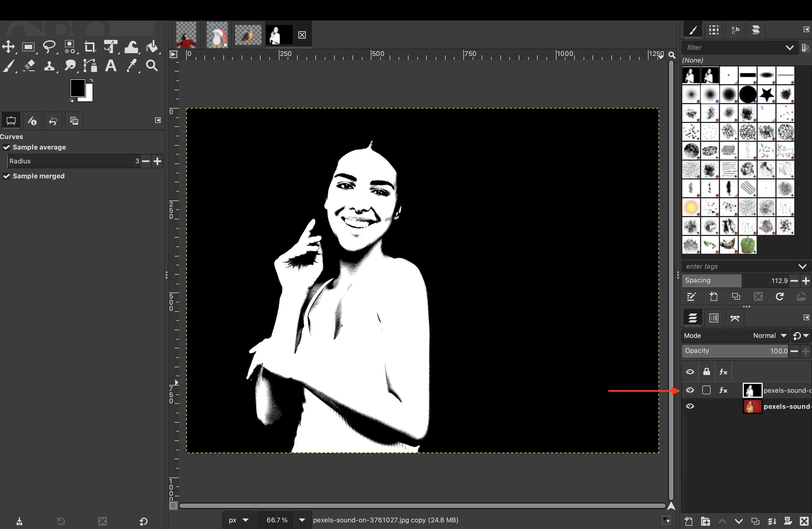812x529 pixels.
Task: Increase the Radius value with plus
Action: pos(157,161)
